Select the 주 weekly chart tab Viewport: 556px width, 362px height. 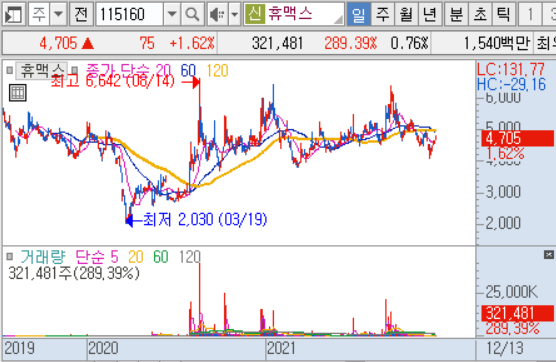coord(382,15)
